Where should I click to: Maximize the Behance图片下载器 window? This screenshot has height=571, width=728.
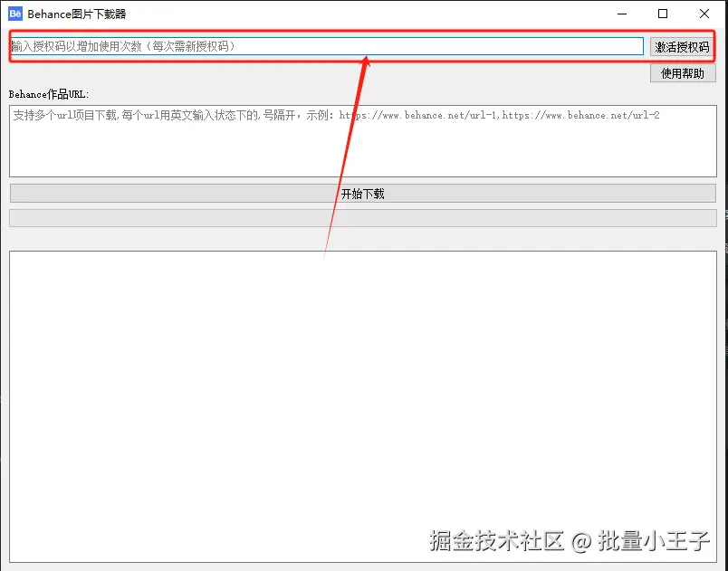tap(663, 14)
